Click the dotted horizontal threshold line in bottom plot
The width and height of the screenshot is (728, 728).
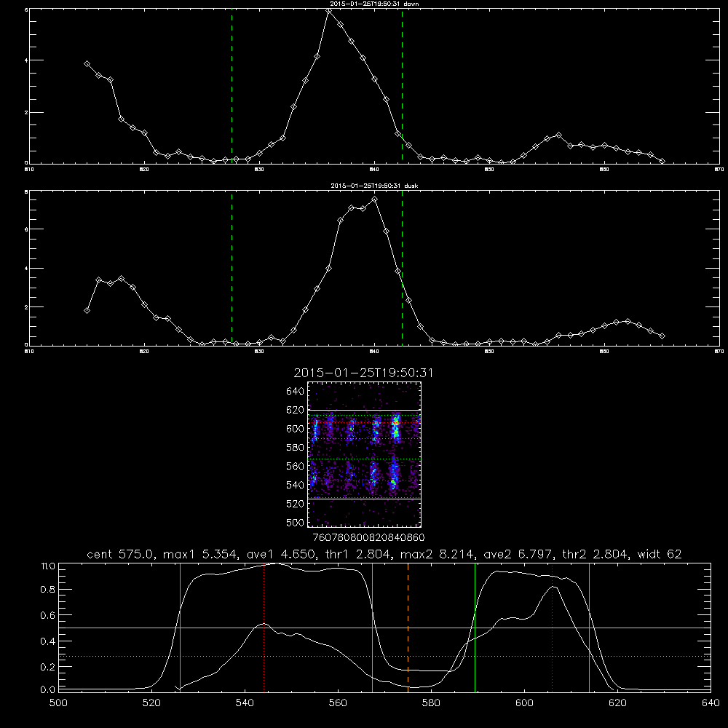385,656
